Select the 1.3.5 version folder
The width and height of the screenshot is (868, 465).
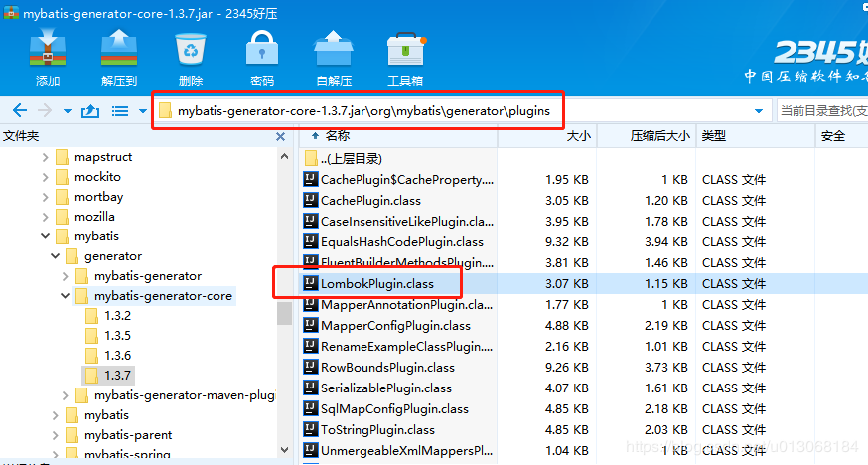[108, 336]
